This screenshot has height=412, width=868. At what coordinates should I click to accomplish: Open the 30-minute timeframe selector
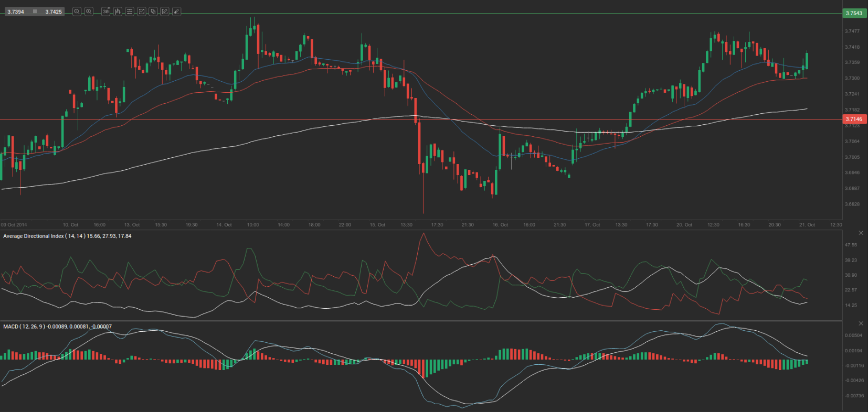pos(105,12)
